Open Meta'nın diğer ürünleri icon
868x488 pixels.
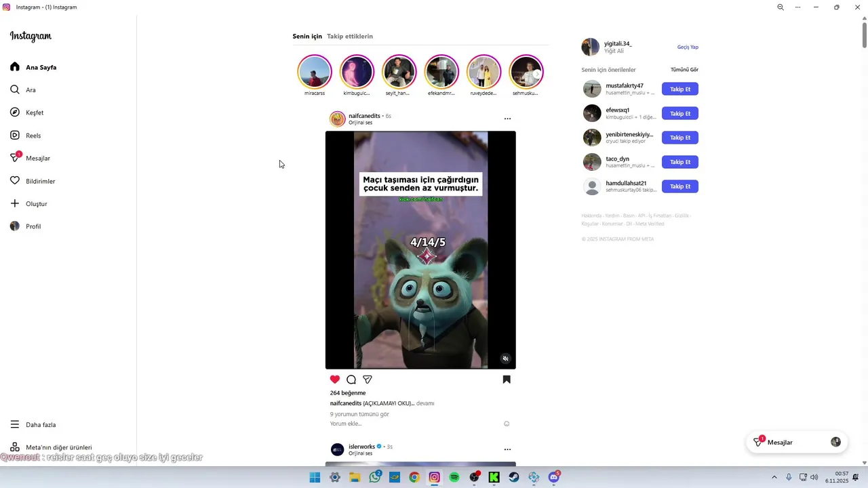point(15,447)
